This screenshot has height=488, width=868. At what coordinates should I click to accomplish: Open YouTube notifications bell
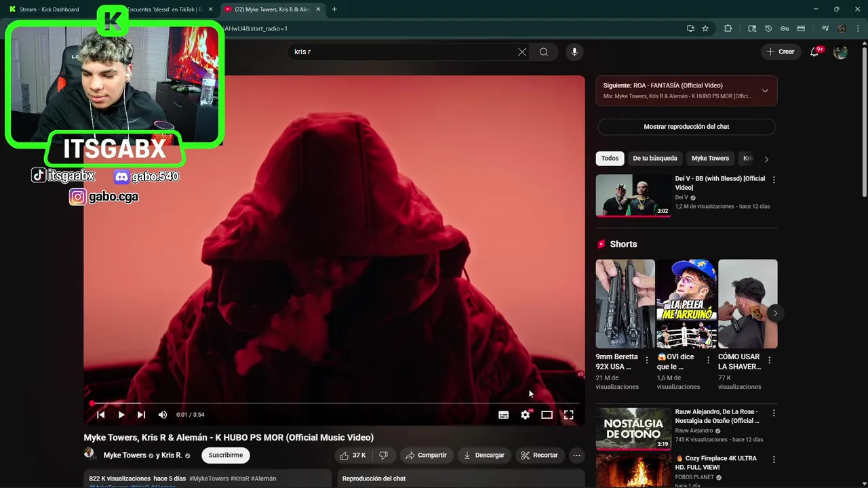point(816,52)
